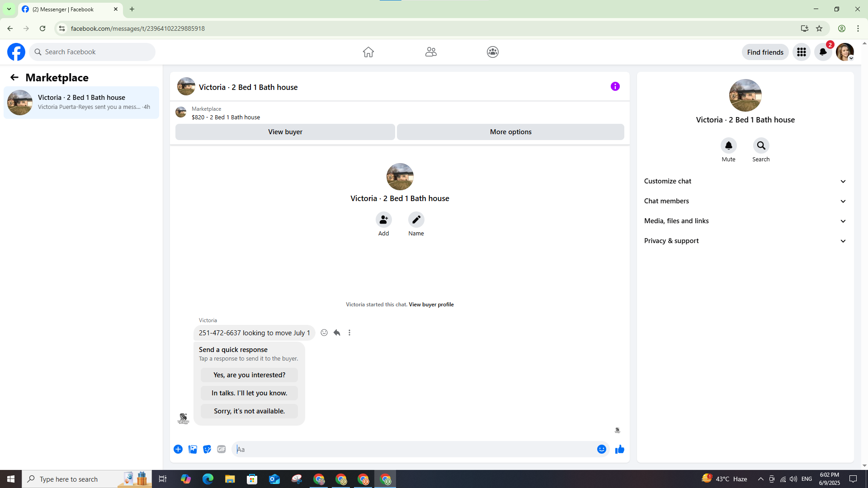Open a new browser tab

pyautogui.click(x=132, y=9)
